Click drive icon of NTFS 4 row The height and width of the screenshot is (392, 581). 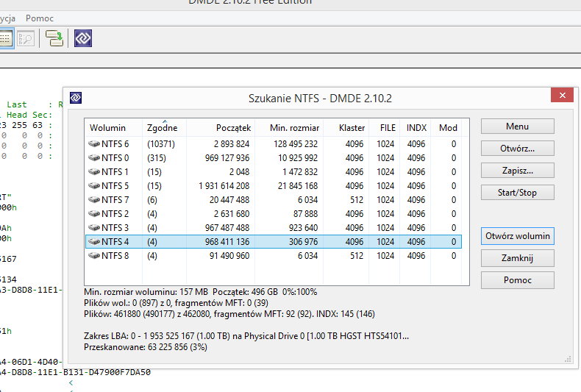[94, 241]
